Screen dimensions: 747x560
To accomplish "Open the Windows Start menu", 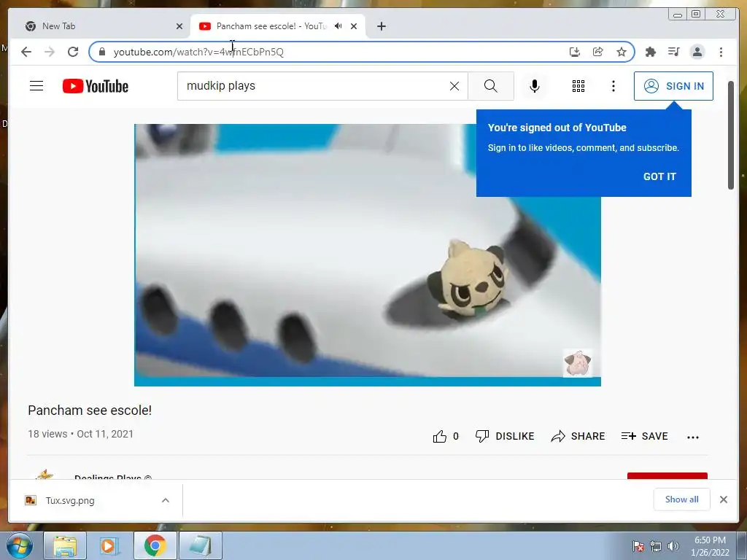I will pos(20,546).
